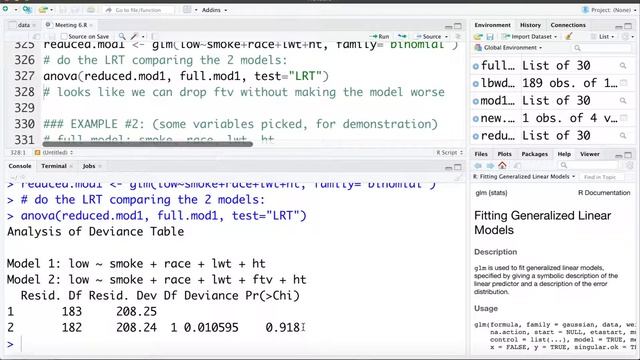Open the Project (None) dropdown
Image resolution: width=640 pixels, height=360 pixels.
[x=608, y=10]
